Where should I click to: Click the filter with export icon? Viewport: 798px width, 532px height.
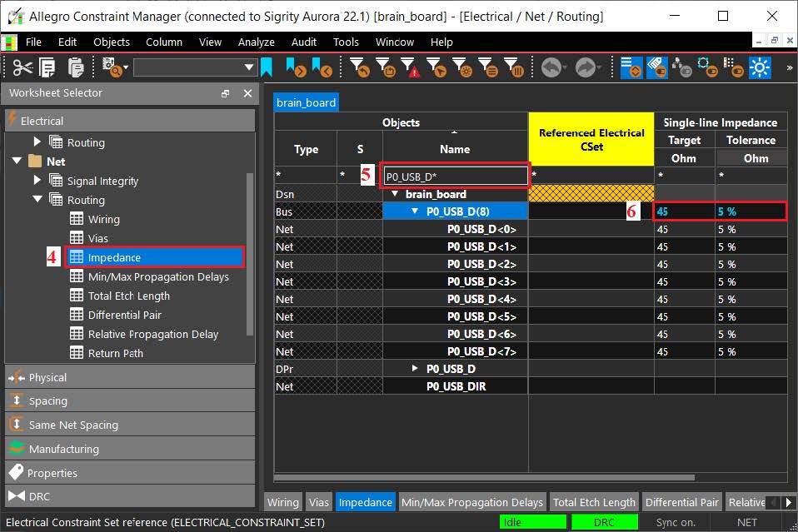pyautogui.click(x=386, y=67)
